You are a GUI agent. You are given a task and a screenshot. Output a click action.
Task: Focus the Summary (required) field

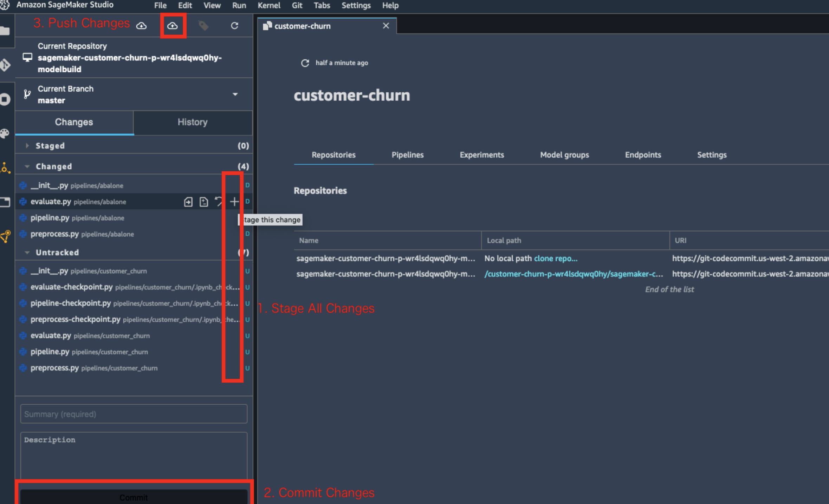tap(134, 414)
